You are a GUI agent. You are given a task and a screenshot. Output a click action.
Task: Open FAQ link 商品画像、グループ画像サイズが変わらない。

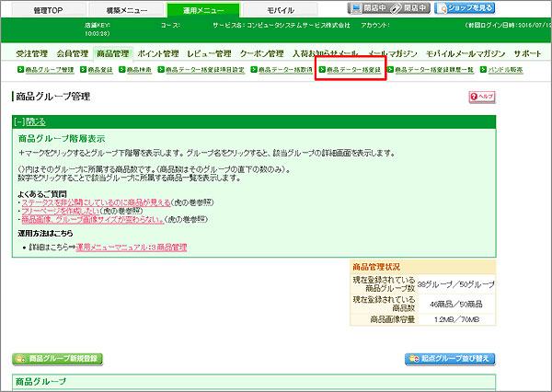tap(93, 219)
